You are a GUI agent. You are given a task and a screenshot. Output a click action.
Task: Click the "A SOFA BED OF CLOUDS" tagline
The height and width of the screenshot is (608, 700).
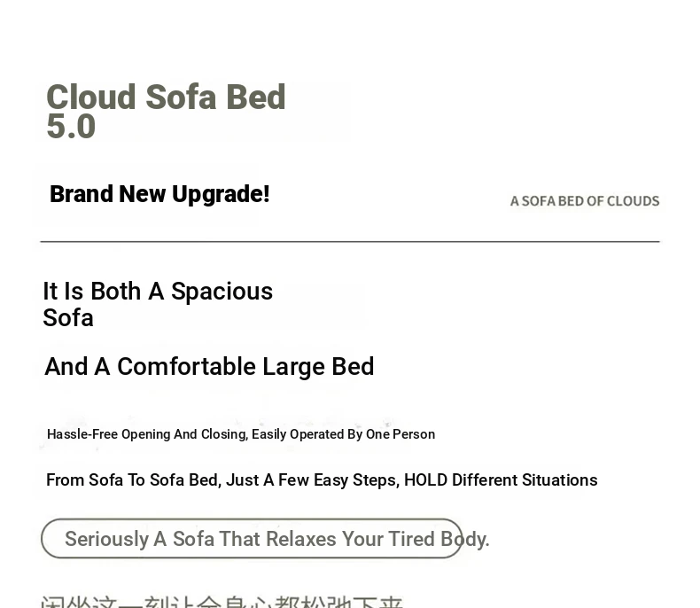click(585, 201)
